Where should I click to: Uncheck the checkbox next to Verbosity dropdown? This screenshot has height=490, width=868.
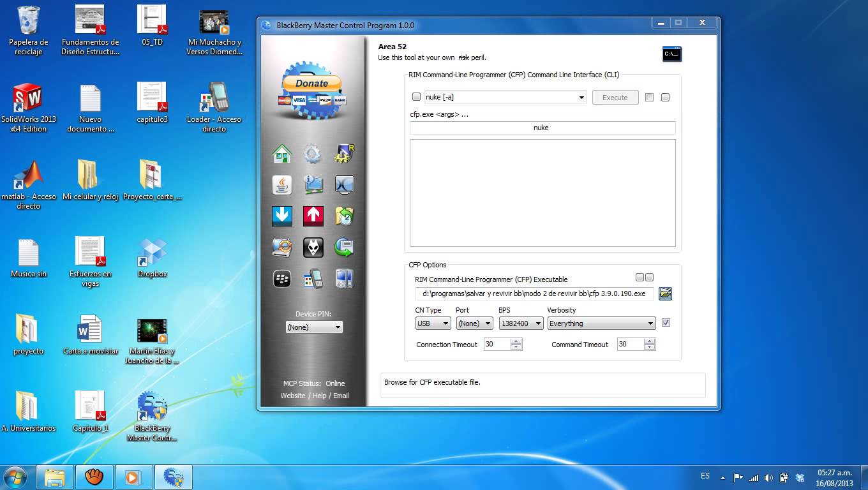point(666,323)
